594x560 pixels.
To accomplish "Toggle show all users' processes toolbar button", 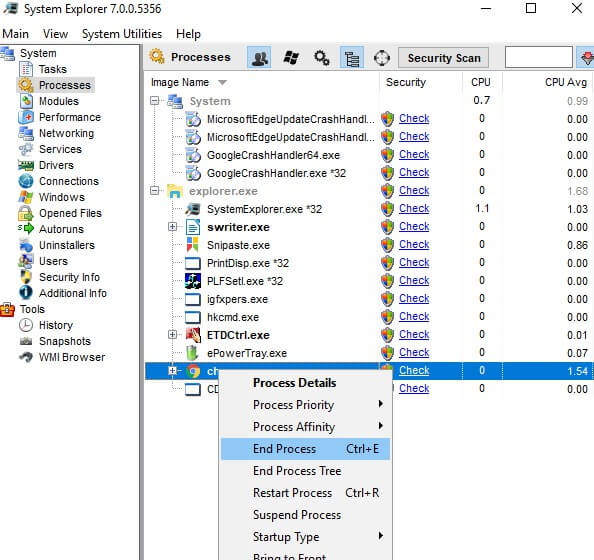I will pyautogui.click(x=259, y=58).
